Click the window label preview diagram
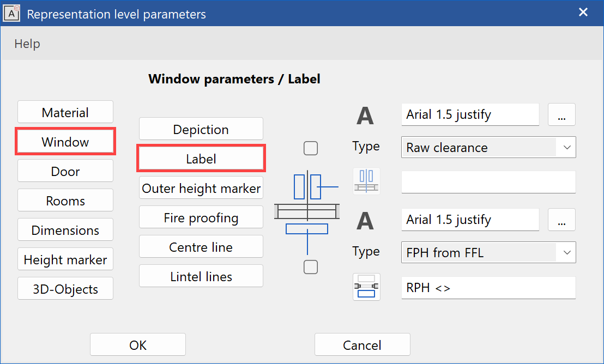Screen dimensions: 604x364 tap(307, 212)
